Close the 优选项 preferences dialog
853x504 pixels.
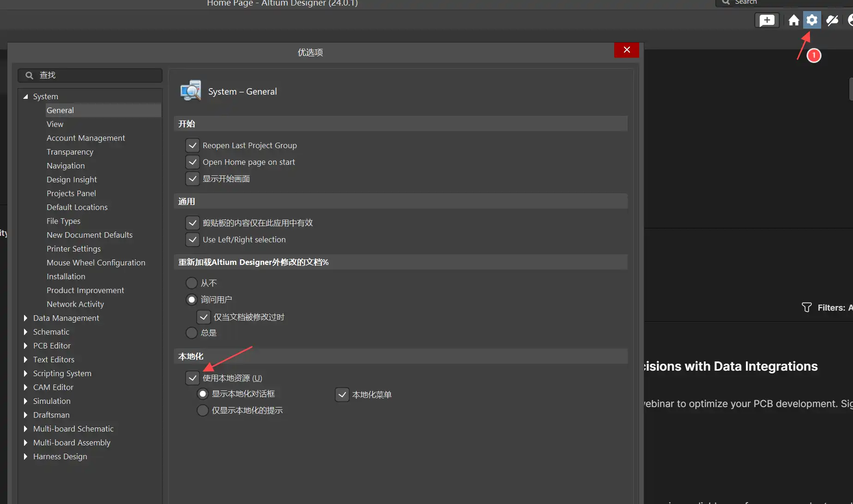click(626, 50)
